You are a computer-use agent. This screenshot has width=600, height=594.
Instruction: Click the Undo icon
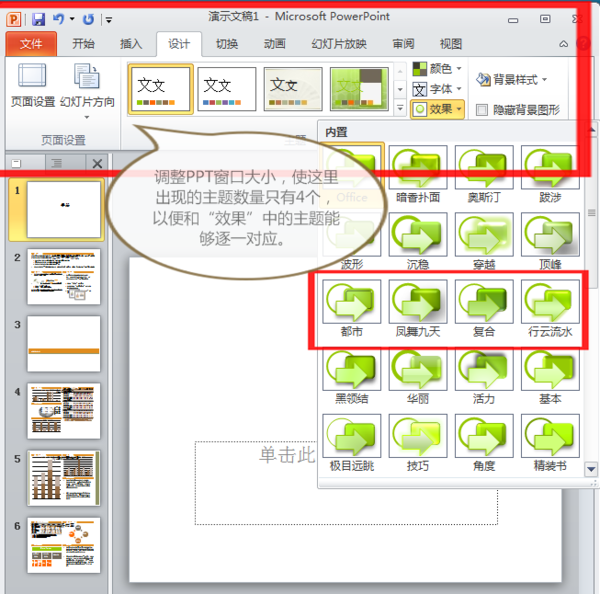[x=59, y=19]
